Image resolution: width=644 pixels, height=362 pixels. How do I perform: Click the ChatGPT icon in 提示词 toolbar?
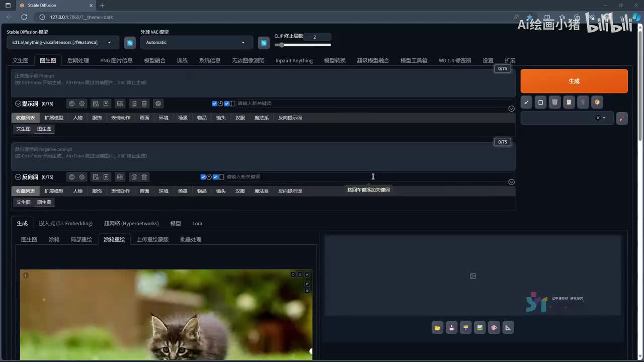(158, 104)
